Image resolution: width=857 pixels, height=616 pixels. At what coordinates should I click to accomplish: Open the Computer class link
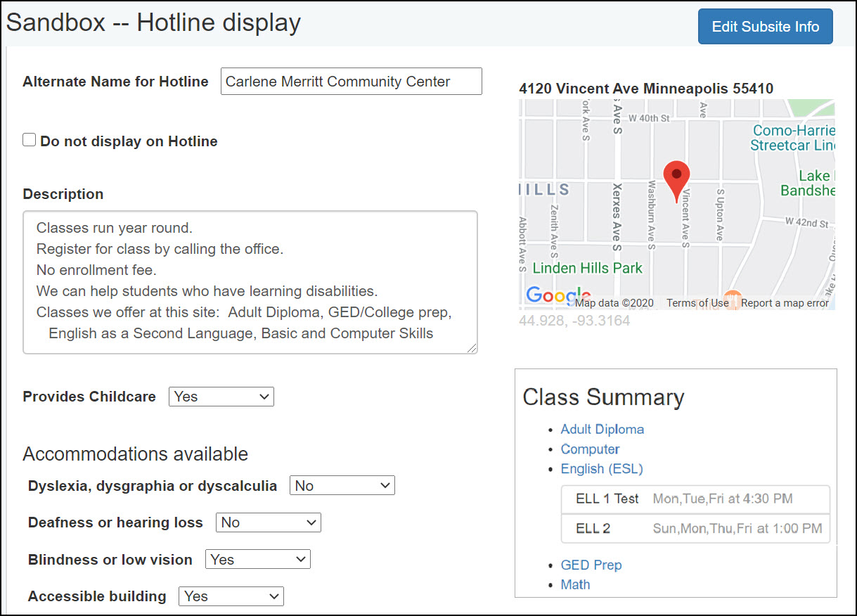point(590,449)
